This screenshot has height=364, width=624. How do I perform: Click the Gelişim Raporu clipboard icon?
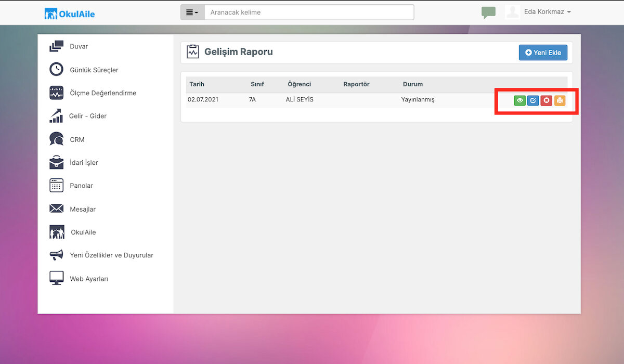point(193,51)
